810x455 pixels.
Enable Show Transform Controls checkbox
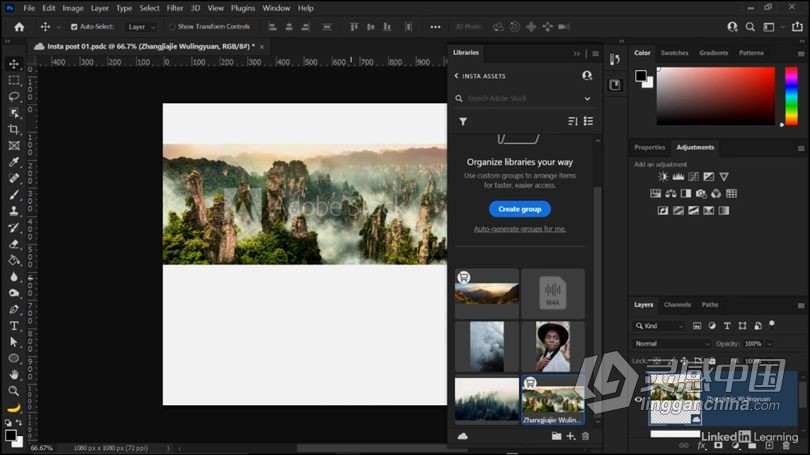click(172, 27)
